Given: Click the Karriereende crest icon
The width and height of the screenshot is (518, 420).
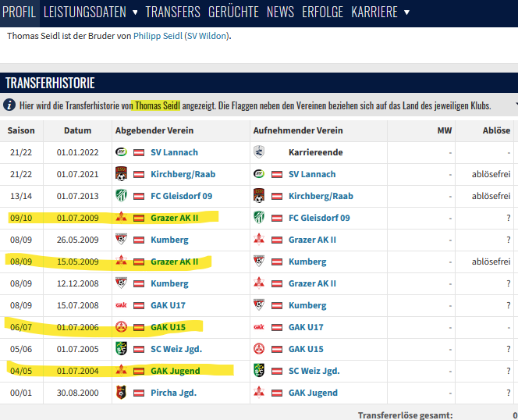Looking at the screenshot, I should 259,152.
